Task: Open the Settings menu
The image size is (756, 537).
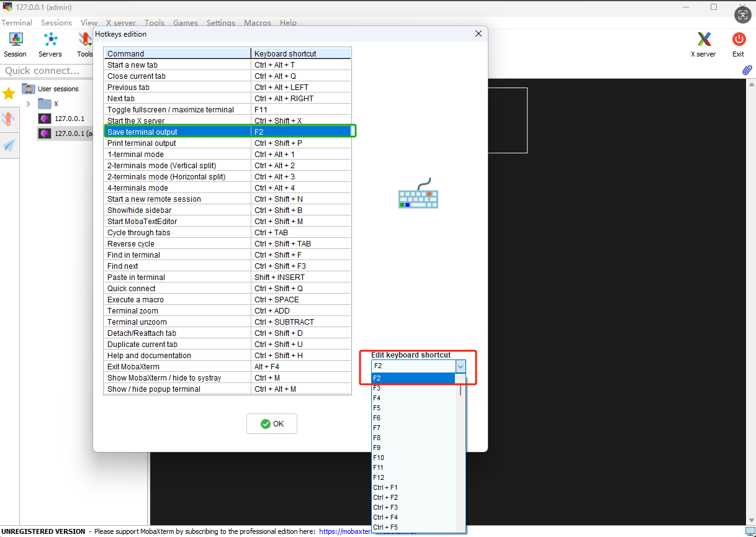Action: [221, 23]
